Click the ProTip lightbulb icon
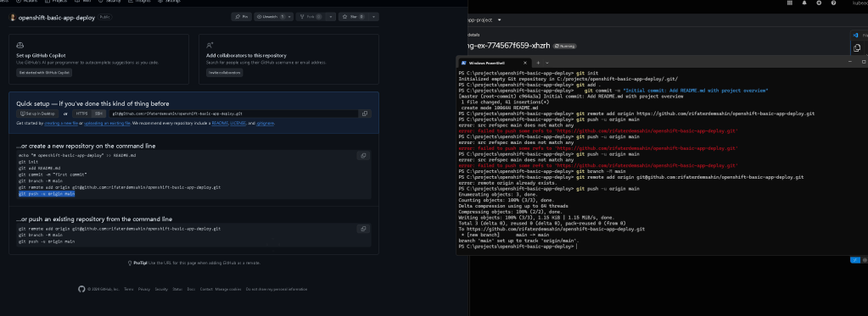Screen dimensions: 868x316 pyautogui.click(x=130, y=263)
